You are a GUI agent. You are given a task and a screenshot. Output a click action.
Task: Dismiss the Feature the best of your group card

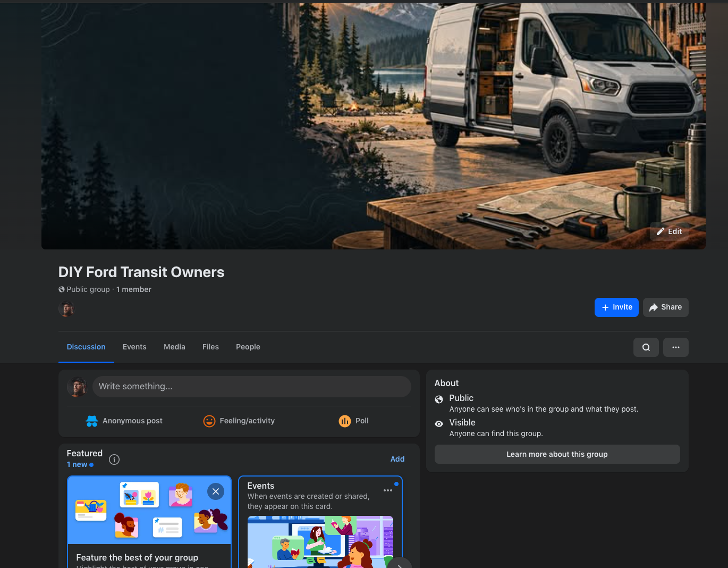point(216,491)
